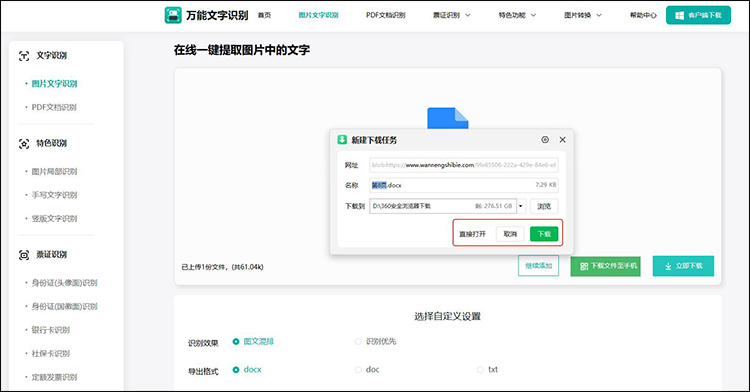Click the 继续添加 button
This screenshot has width=750, height=392.
tap(538, 266)
